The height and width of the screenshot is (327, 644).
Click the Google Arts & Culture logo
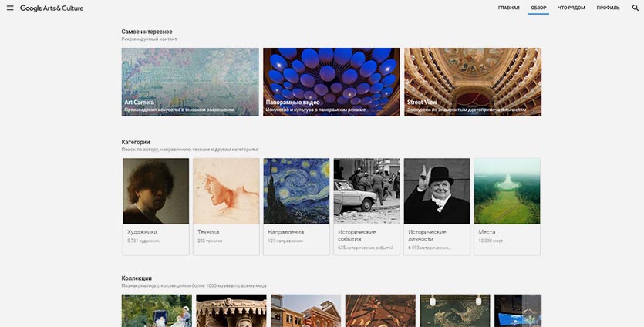(x=52, y=8)
